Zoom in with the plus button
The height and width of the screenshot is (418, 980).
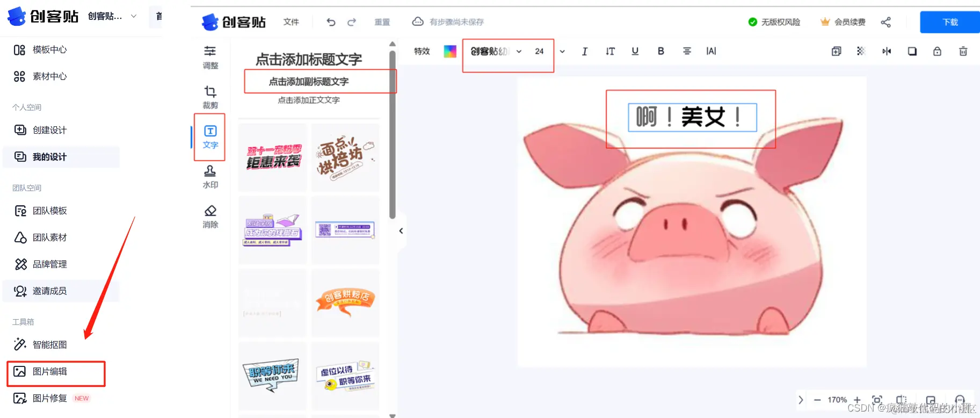pyautogui.click(x=857, y=400)
